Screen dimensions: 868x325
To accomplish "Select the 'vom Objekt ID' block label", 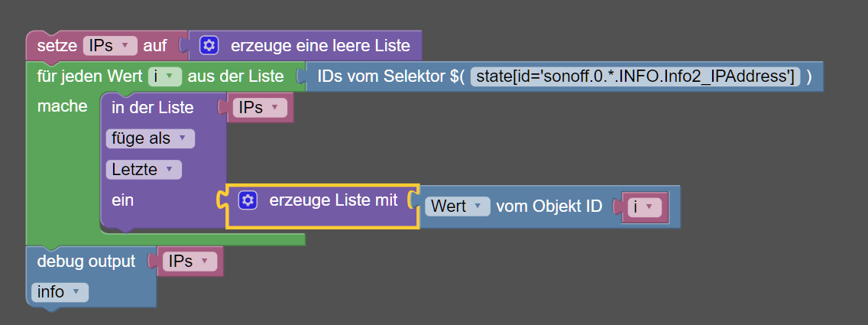I will 549,206.
